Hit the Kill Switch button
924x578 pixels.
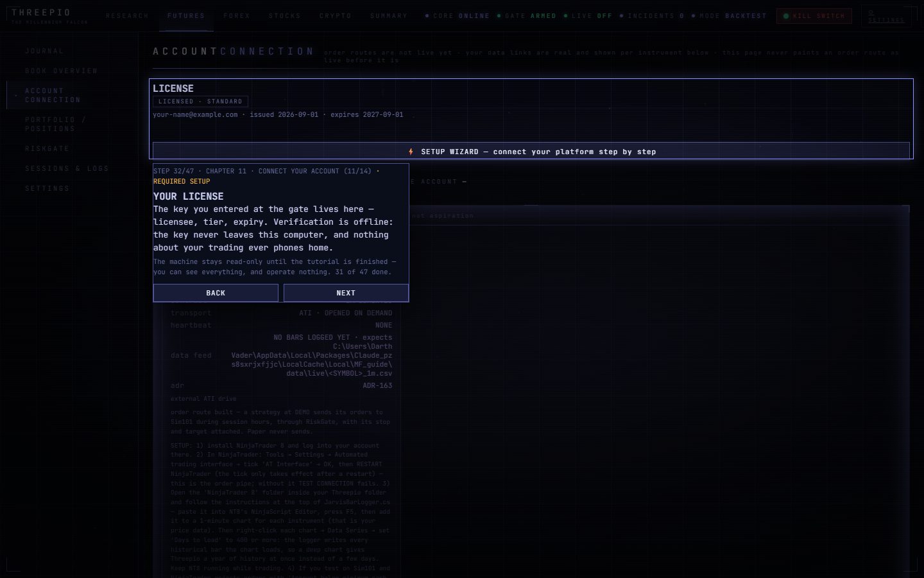point(814,16)
